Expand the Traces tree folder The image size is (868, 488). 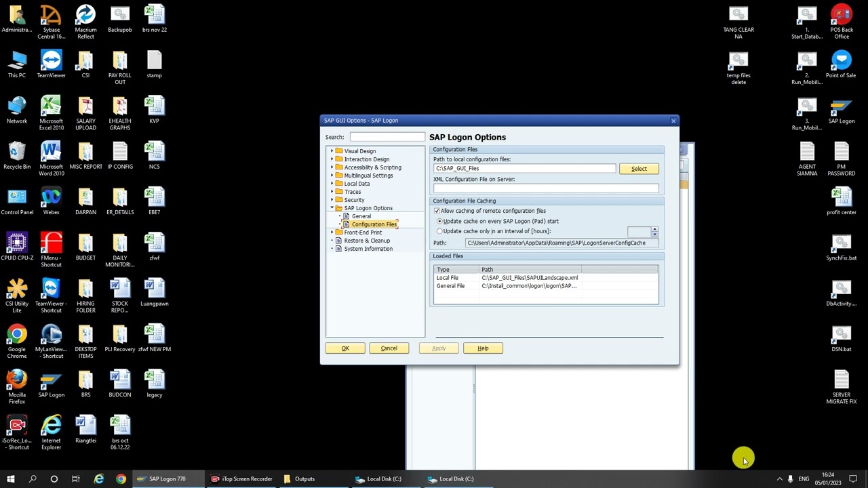[x=332, y=192]
